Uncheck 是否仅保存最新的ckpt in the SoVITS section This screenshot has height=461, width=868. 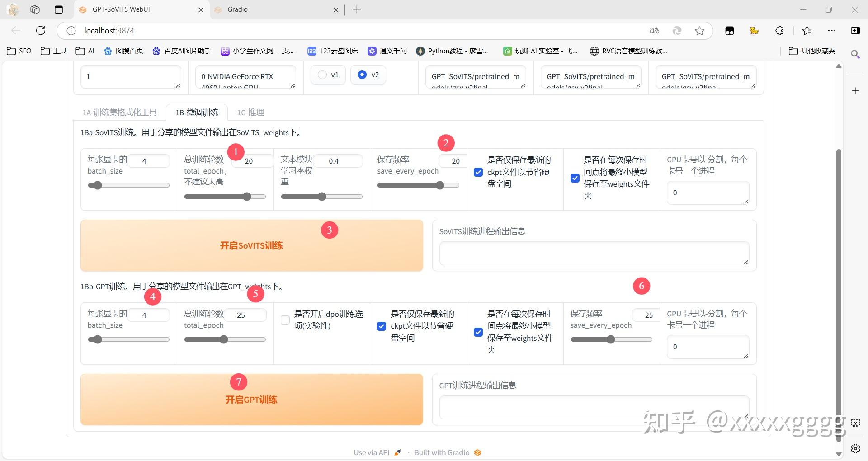pyautogui.click(x=478, y=172)
